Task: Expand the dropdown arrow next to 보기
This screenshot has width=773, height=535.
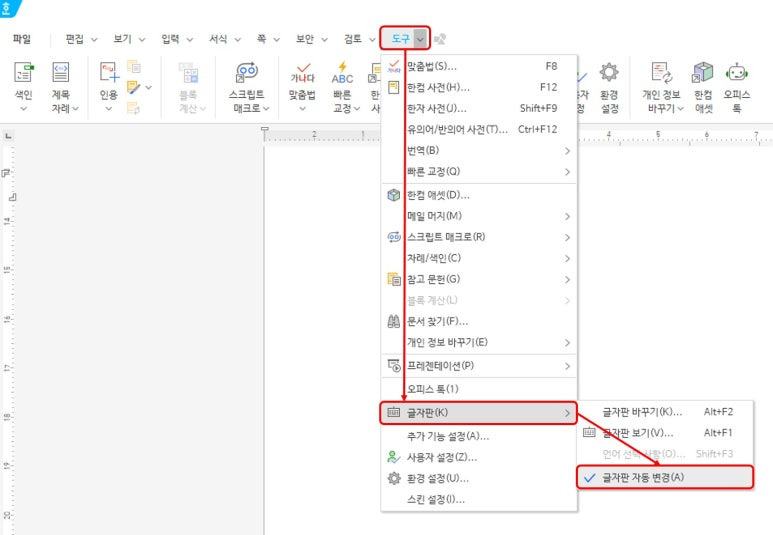Action: click(142, 39)
